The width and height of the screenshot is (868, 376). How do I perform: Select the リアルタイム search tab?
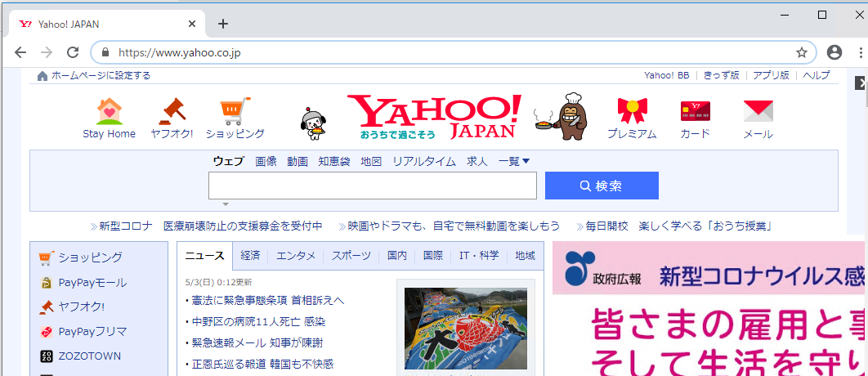[x=424, y=161]
